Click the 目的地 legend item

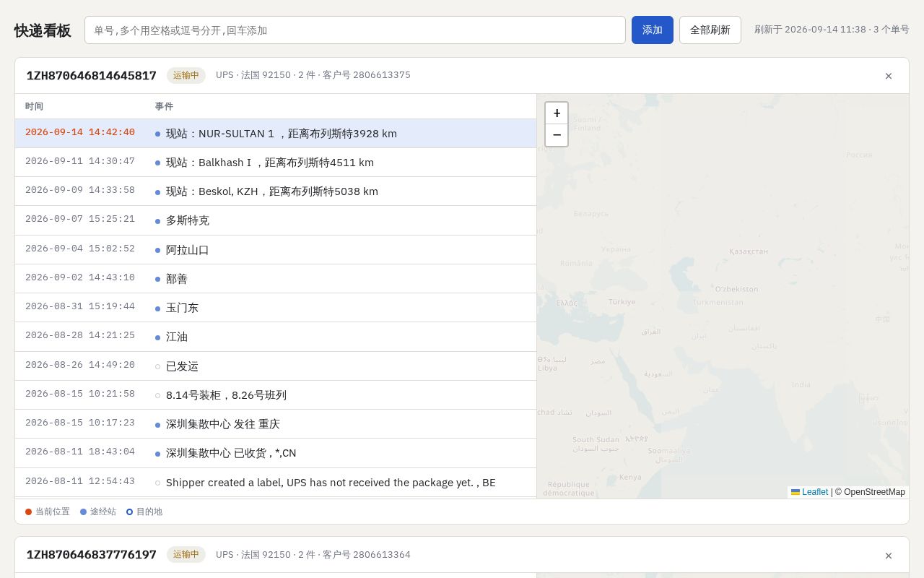point(144,512)
